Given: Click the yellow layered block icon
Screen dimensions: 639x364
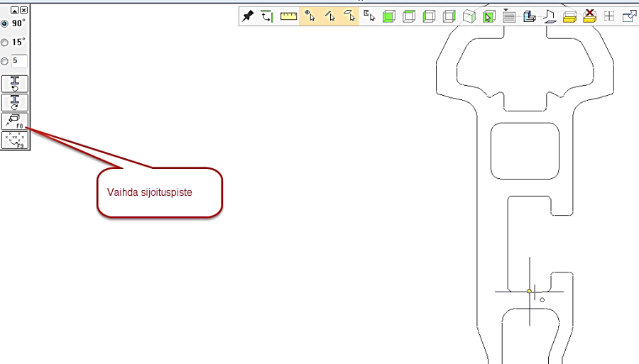Looking at the screenshot, I should pyautogui.click(x=569, y=17).
